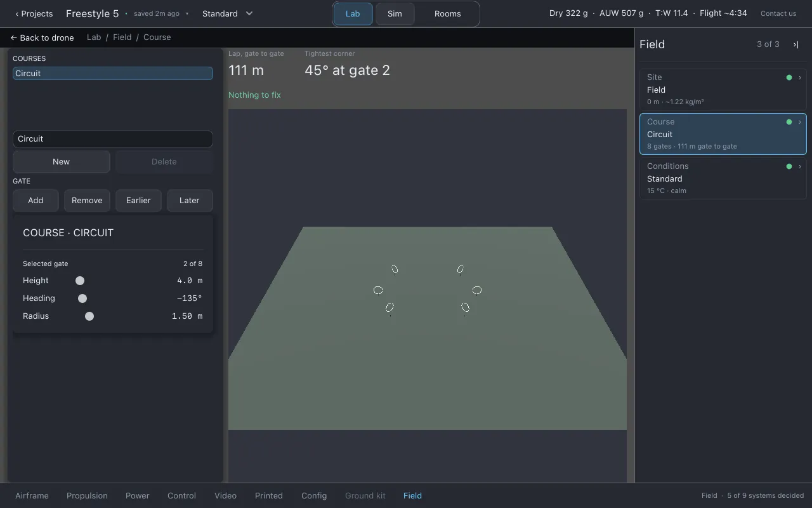Click the Delete course button

coord(164,162)
